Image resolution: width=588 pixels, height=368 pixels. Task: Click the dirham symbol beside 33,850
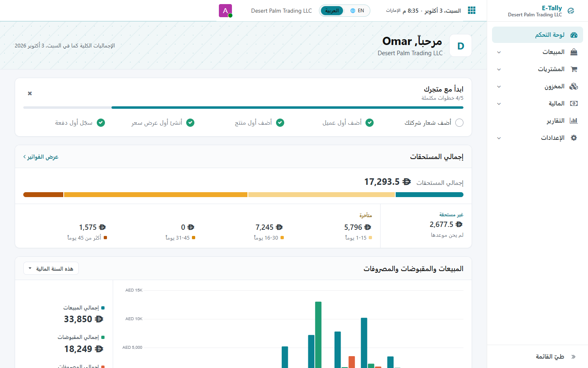point(99,319)
